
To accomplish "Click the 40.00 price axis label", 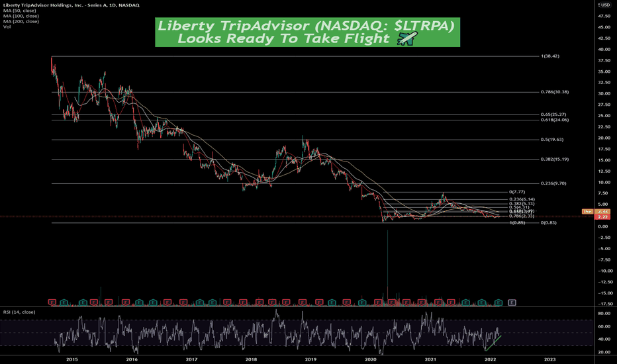I will point(604,50).
